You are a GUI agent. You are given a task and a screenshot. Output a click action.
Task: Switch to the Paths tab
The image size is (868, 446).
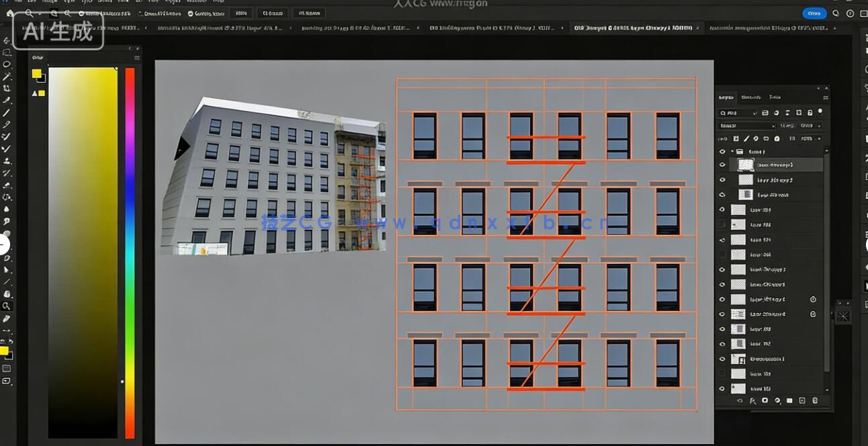[x=775, y=98]
